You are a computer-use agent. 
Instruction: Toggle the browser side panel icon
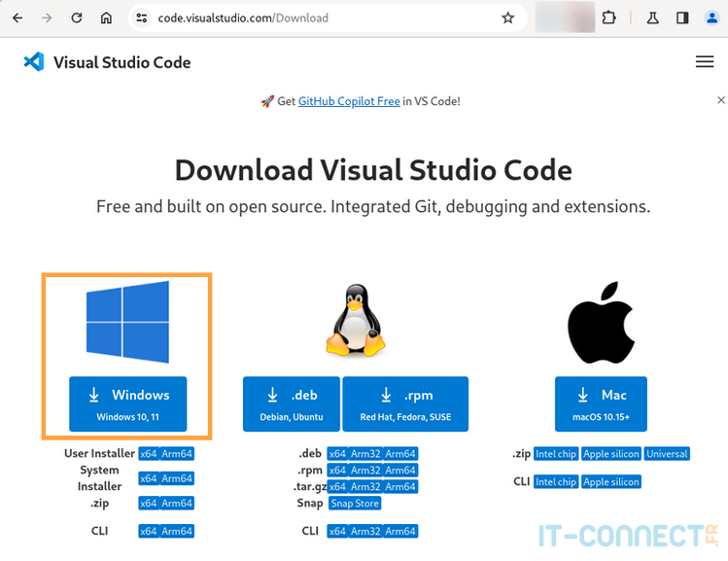tap(682, 18)
